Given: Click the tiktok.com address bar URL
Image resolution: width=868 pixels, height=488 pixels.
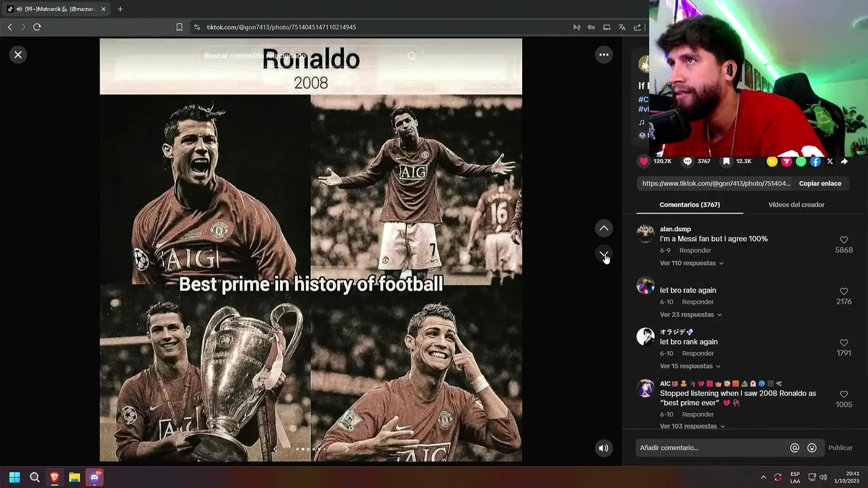Looking at the screenshot, I should tap(281, 27).
